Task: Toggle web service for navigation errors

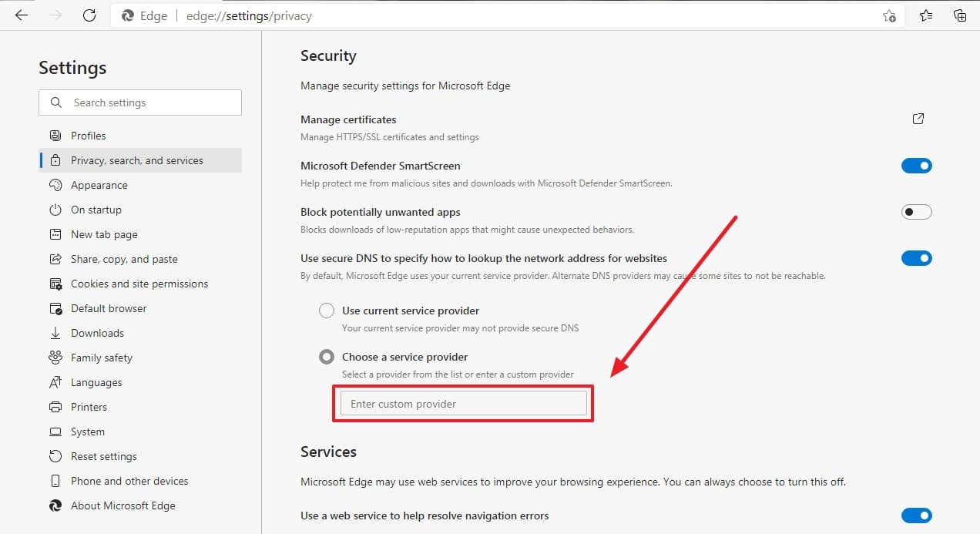Action: 916,515
